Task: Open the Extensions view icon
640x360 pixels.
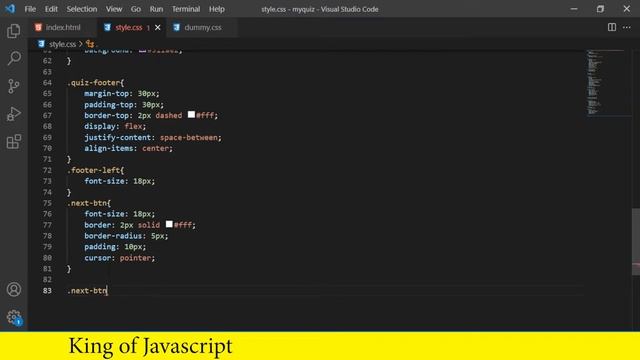Action: (x=13, y=142)
